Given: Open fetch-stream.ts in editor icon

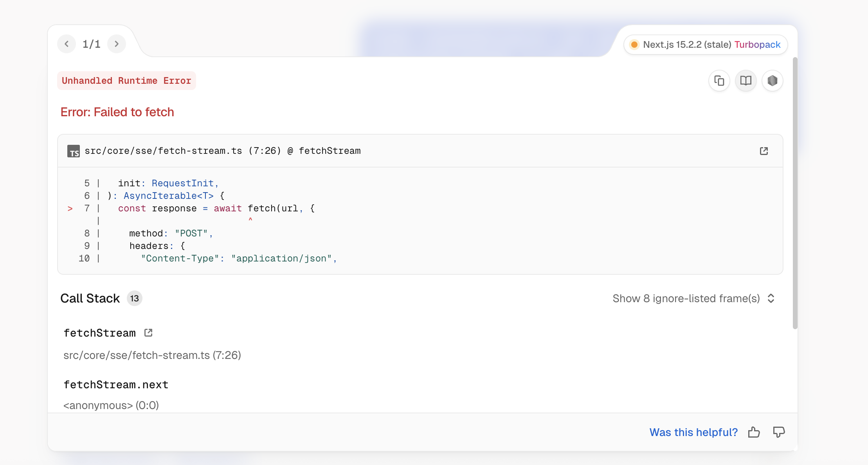Looking at the screenshot, I should 764,151.
